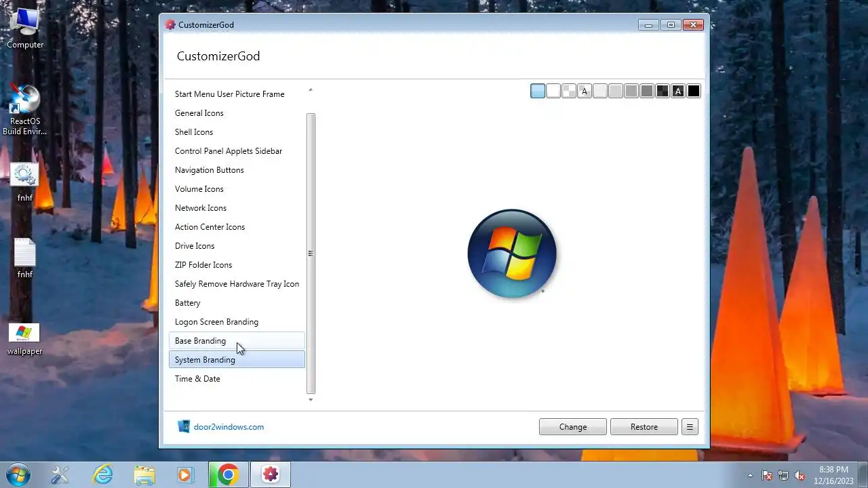Click the CustomizerGod taskbar button

(271, 475)
